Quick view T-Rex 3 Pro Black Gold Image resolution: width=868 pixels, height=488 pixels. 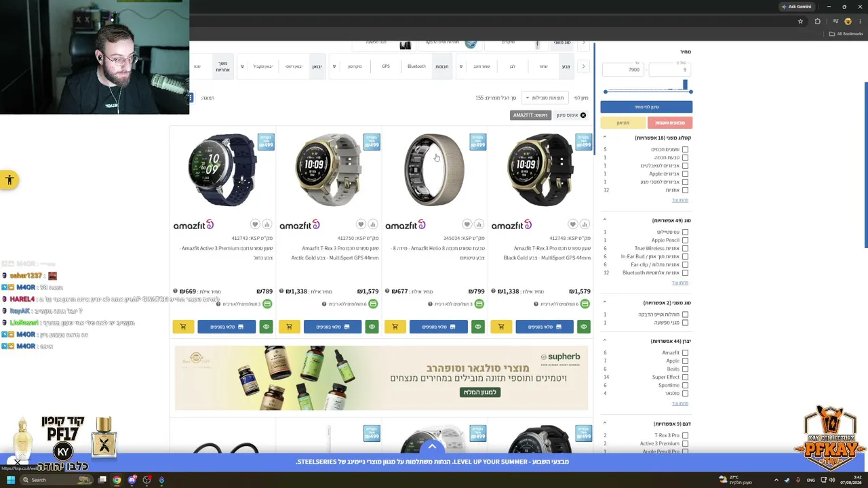pyautogui.click(x=584, y=327)
